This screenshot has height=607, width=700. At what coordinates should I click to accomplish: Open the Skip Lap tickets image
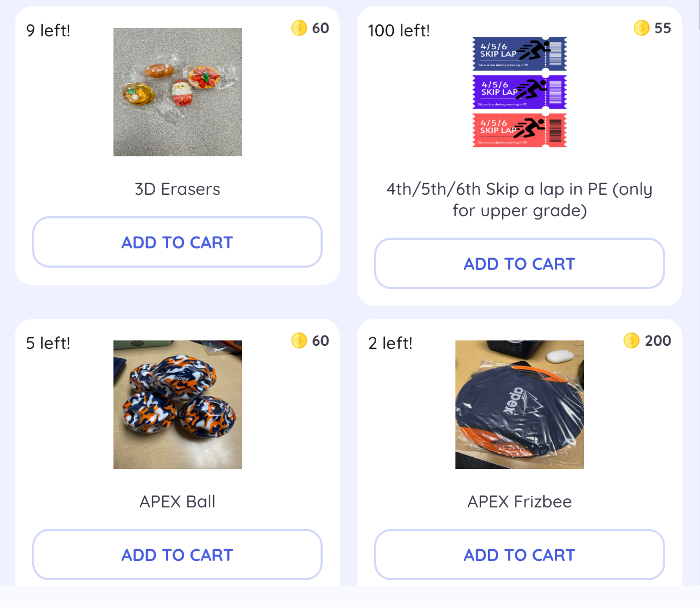tap(519, 92)
